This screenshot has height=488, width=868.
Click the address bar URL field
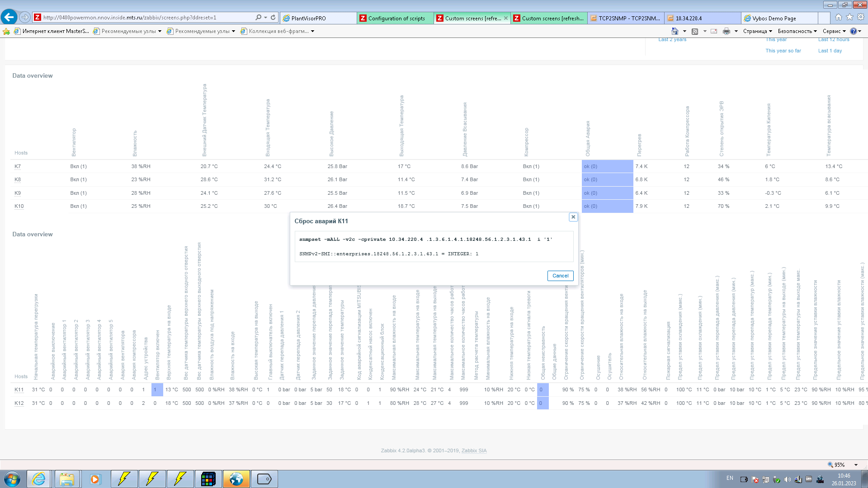pos(145,18)
